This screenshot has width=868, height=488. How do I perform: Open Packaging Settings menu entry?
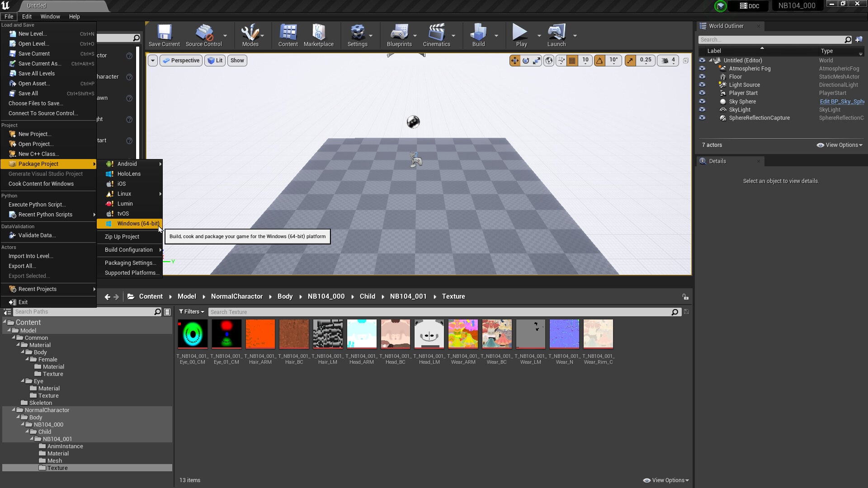click(130, 263)
